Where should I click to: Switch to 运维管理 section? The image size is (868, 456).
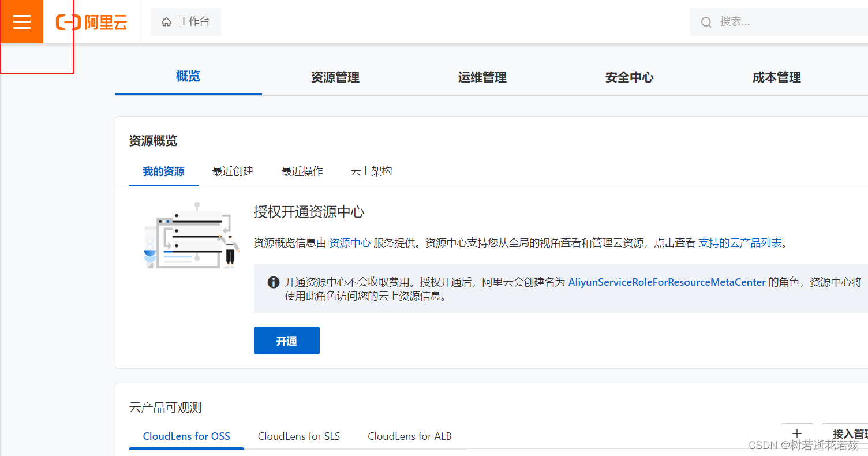click(x=482, y=77)
